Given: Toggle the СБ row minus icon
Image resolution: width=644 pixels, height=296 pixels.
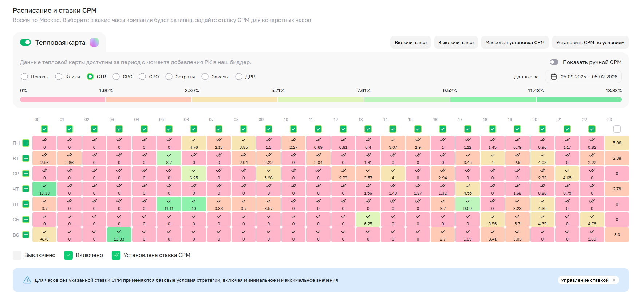Looking at the screenshot, I should (26, 219).
